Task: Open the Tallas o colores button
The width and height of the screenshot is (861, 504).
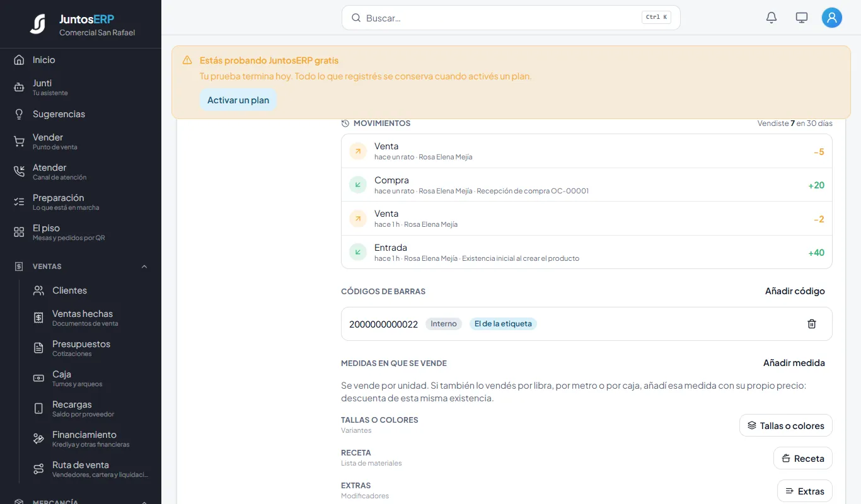Action: pos(785,426)
